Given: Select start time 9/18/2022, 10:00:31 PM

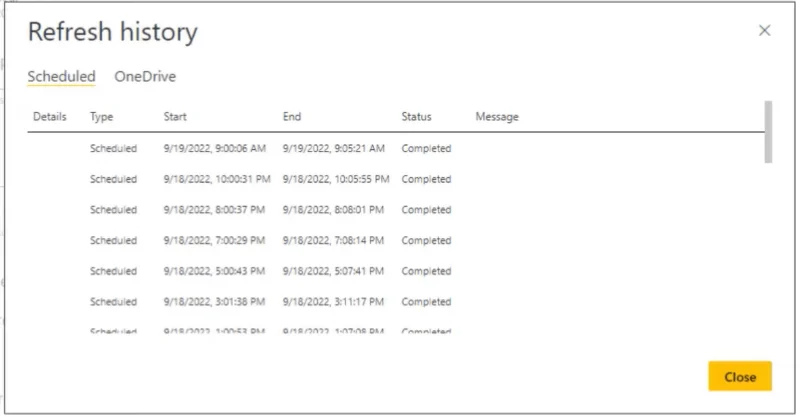Looking at the screenshot, I should click(217, 179).
